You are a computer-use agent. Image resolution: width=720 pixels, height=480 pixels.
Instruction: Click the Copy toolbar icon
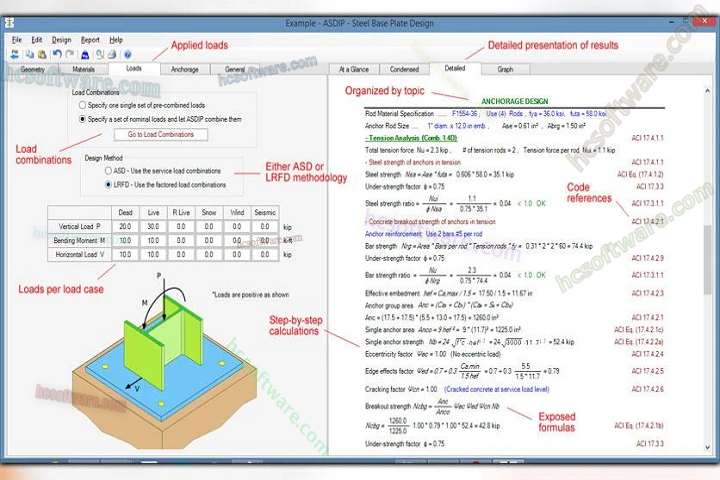pos(29,55)
